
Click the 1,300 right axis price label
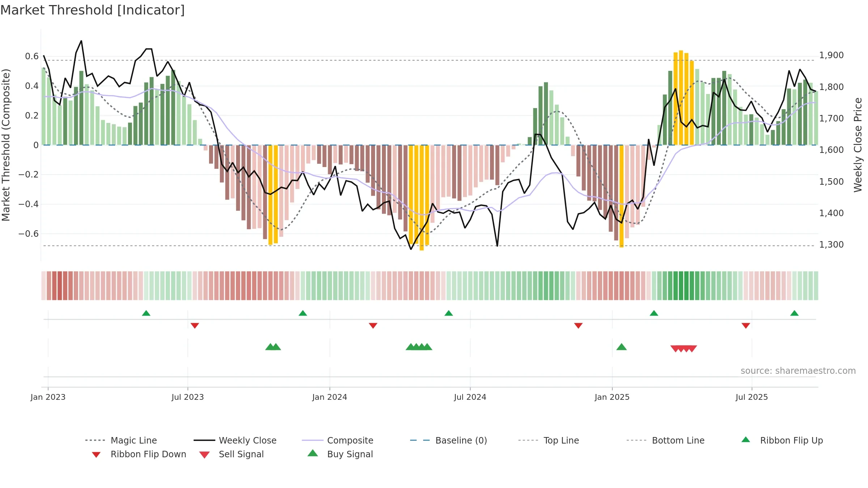point(831,245)
